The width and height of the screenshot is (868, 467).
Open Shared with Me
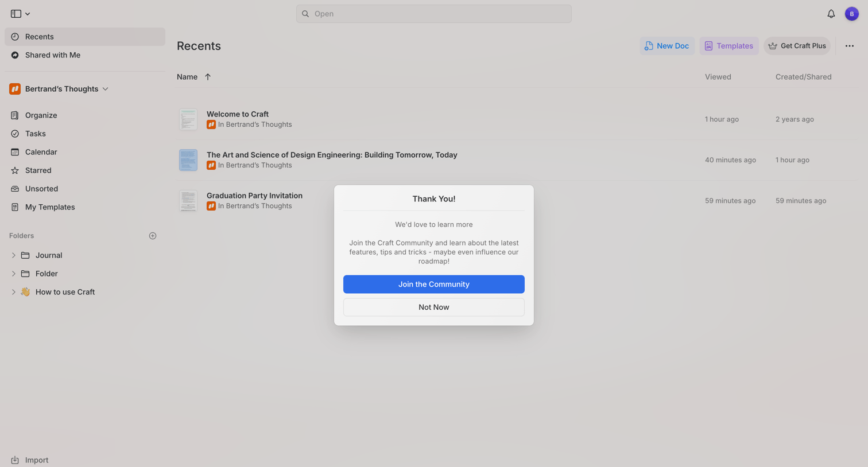[85, 55]
